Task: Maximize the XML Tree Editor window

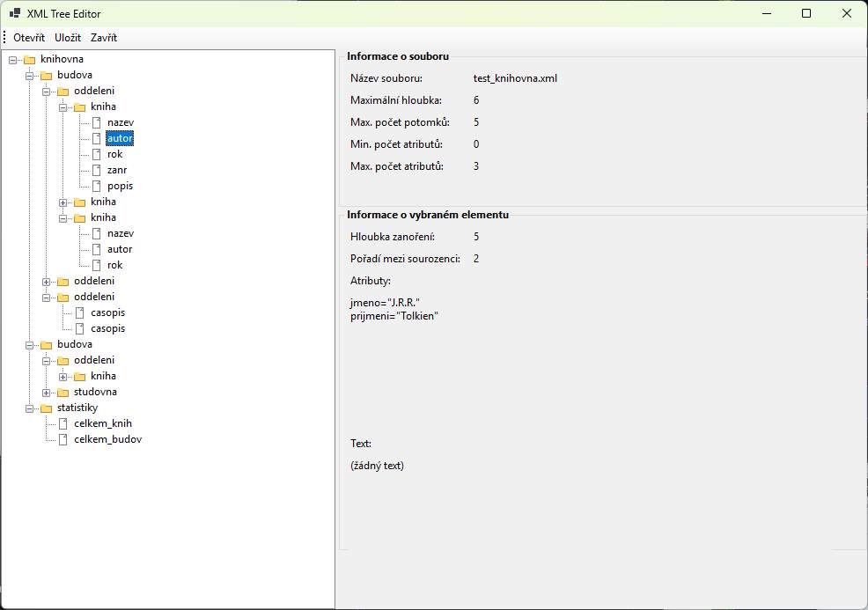Action: pyautogui.click(x=806, y=13)
